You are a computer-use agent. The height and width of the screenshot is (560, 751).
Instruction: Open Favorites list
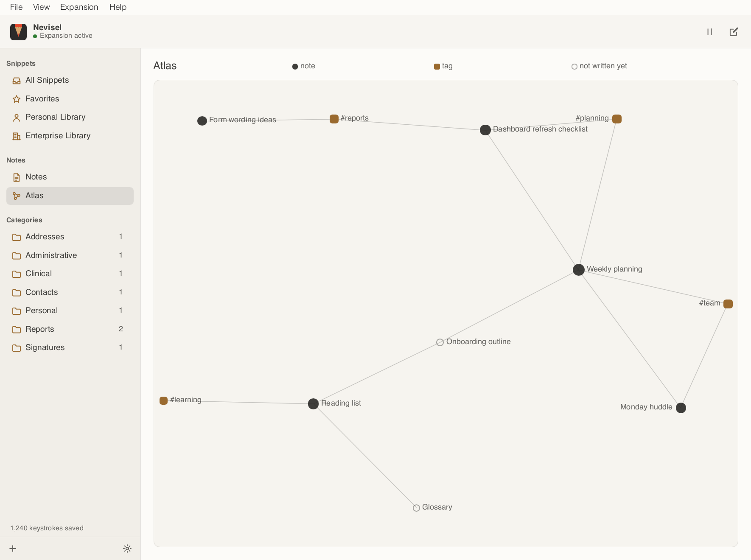70,99
